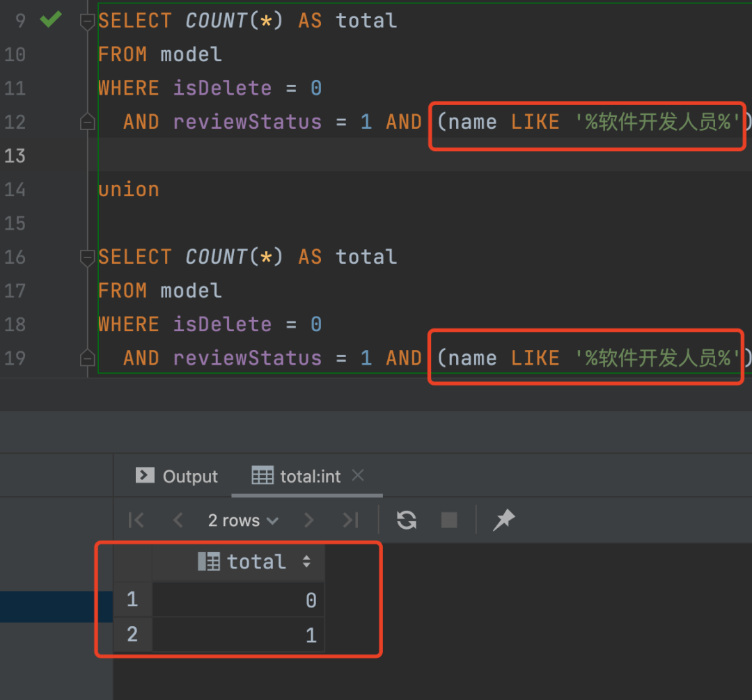Pin the total:int result tab
This screenshot has height=700, width=752.
point(503,520)
